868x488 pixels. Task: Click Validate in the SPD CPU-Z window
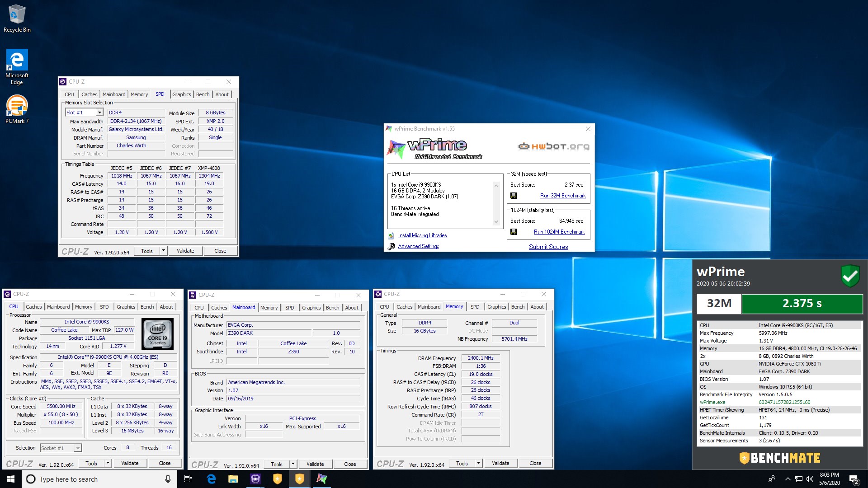pos(185,251)
